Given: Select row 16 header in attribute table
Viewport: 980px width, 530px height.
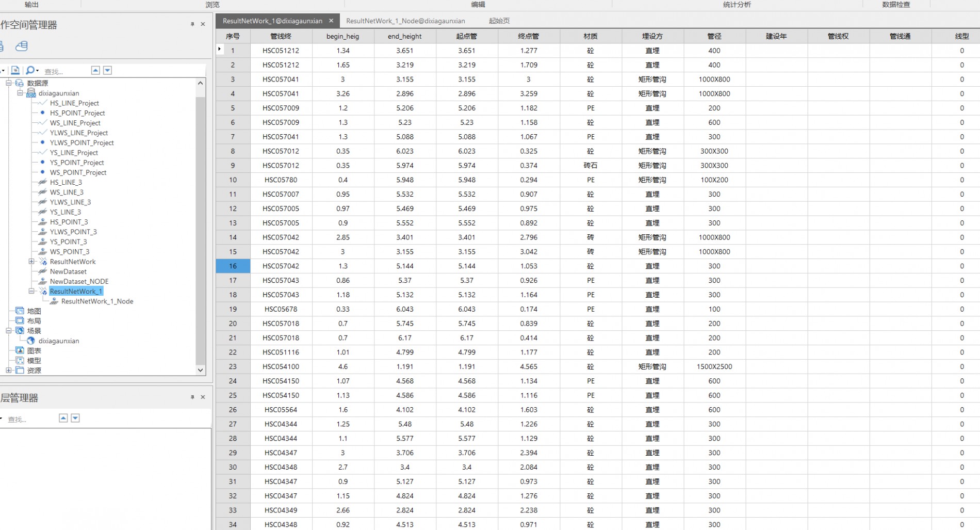Looking at the screenshot, I should pyautogui.click(x=233, y=266).
